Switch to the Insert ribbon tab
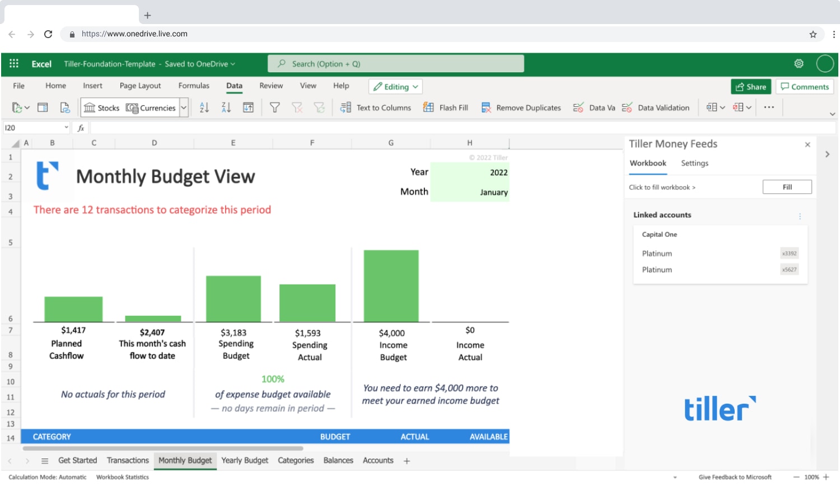The image size is (840, 504). click(x=92, y=86)
